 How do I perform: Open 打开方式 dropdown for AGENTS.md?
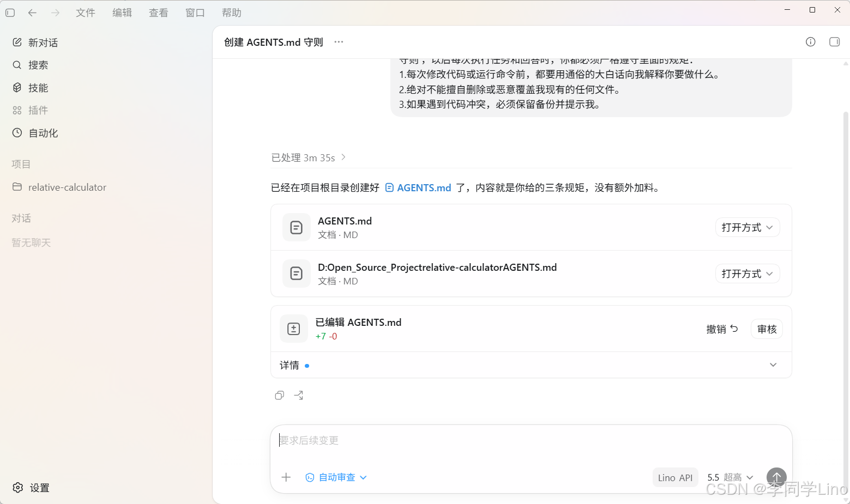tap(747, 227)
